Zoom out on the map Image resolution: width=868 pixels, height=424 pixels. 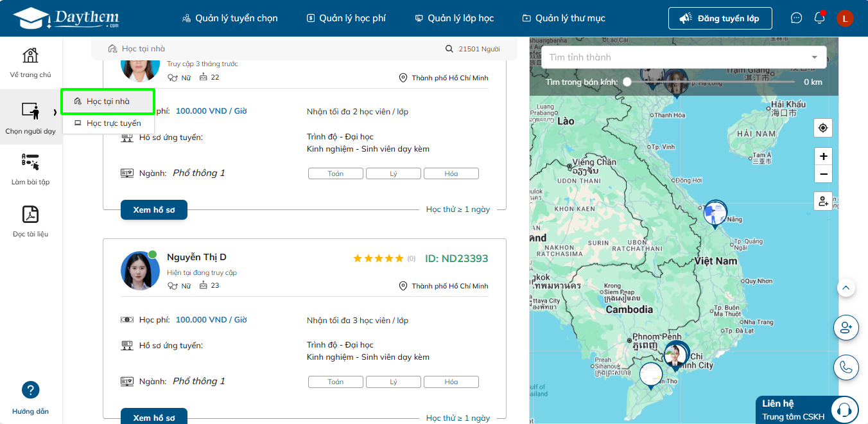point(822,174)
